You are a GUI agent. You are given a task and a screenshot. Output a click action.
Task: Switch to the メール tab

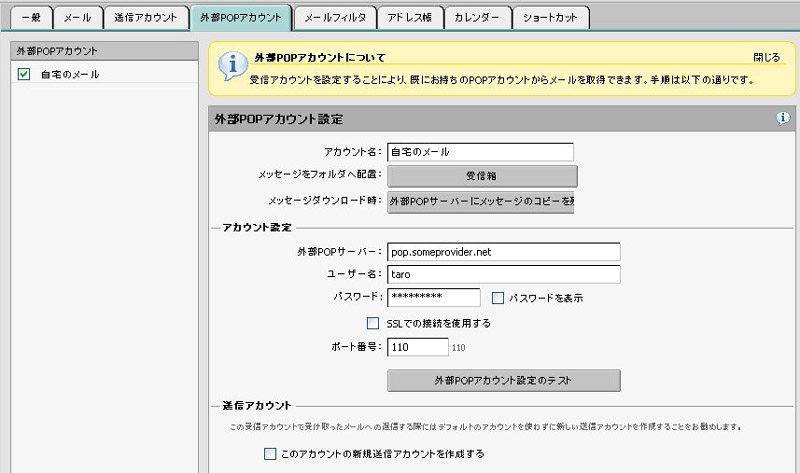pyautogui.click(x=77, y=17)
